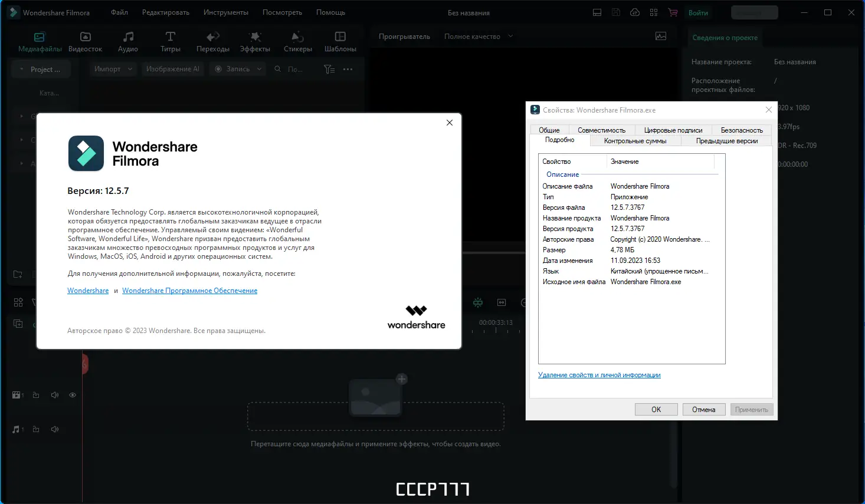
Task: Open the shopping cart icon
Action: [x=673, y=12]
